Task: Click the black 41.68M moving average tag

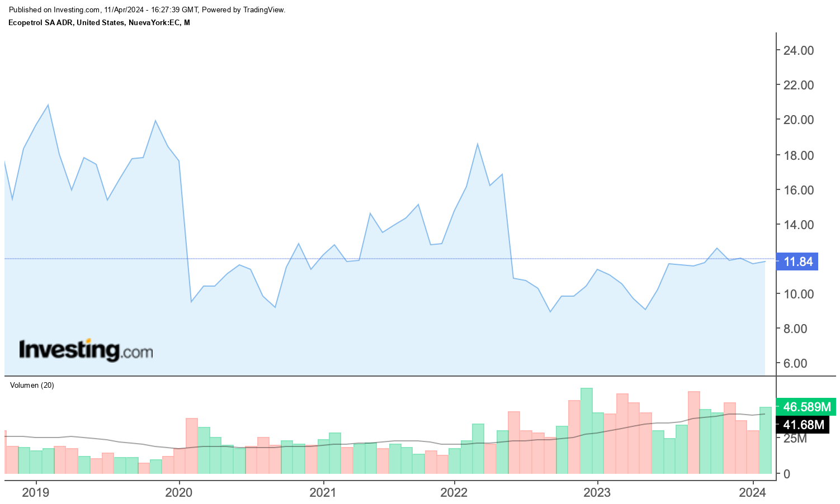Action: [803, 425]
